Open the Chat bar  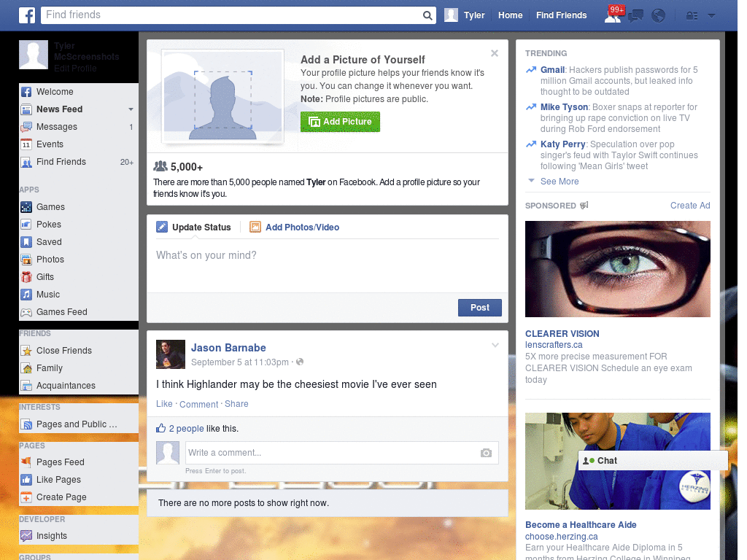[x=653, y=461]
